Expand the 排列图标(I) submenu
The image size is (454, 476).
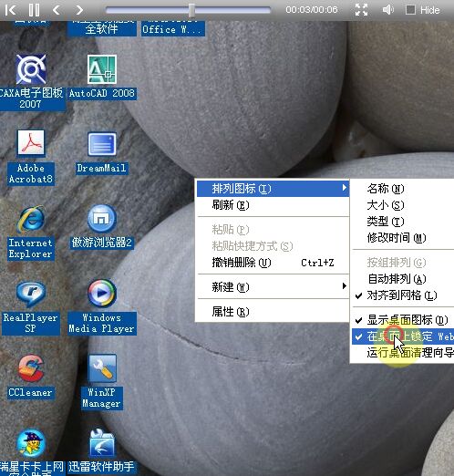click(x=273, y=189)
